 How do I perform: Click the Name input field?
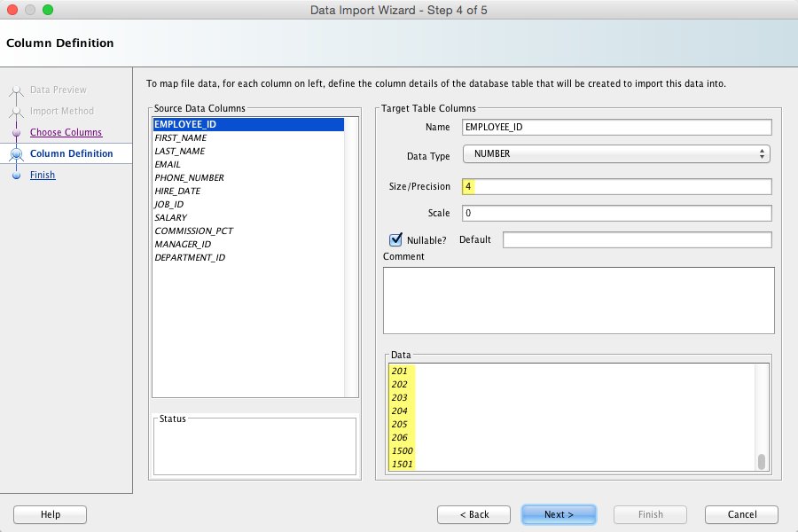pos(617,128)
